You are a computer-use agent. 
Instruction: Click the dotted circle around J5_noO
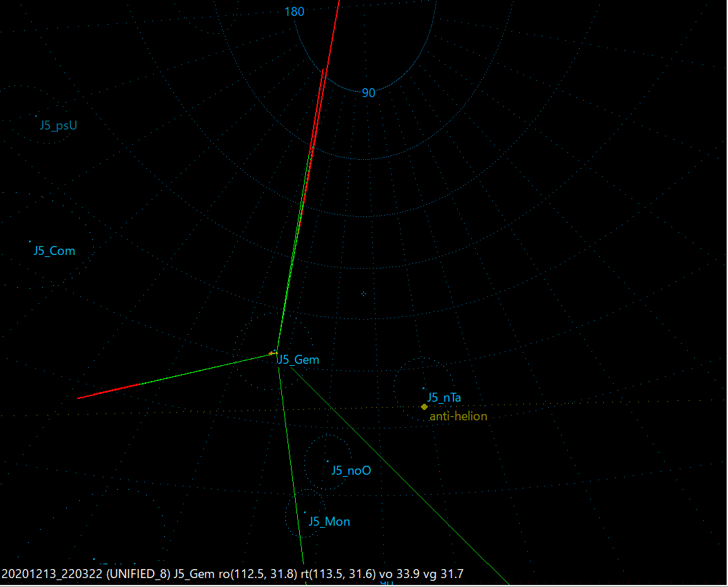click(327, 434)
